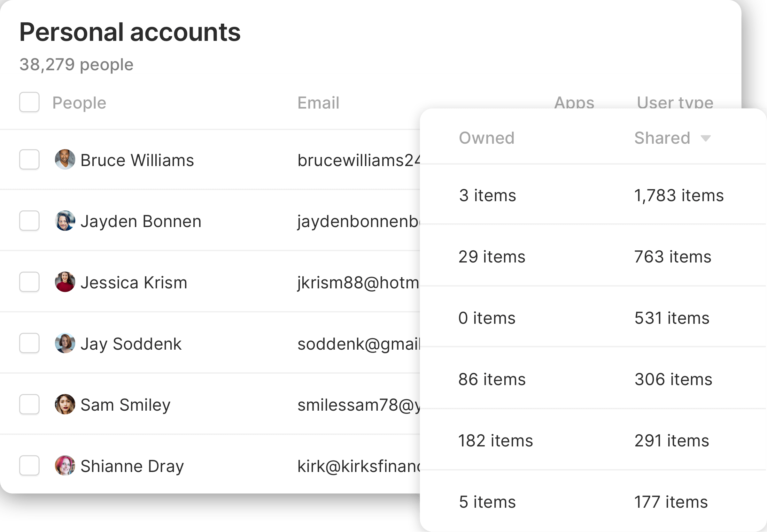767x532 pixels.
Task: Click the sort arrow next to Shared
Action: 706,138
